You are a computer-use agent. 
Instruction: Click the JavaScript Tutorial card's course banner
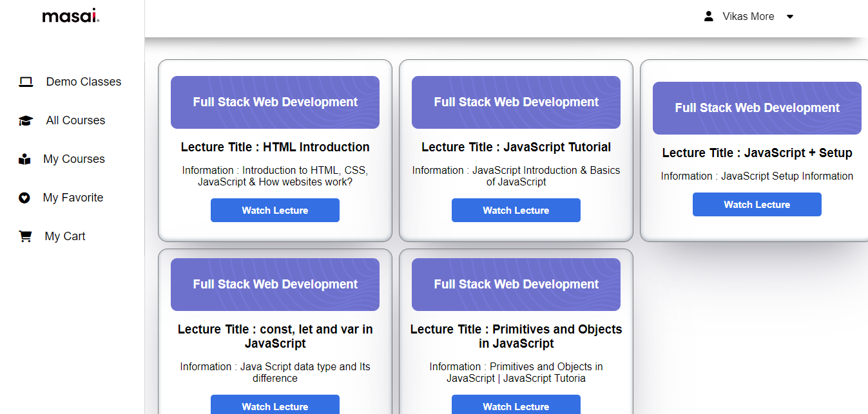tap(516, 102)
